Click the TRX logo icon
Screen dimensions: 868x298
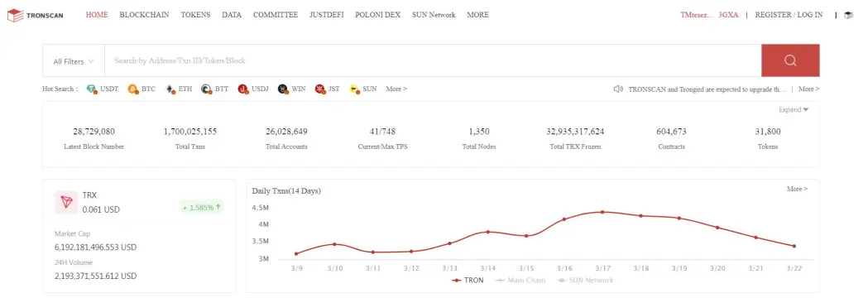(66, 202)
